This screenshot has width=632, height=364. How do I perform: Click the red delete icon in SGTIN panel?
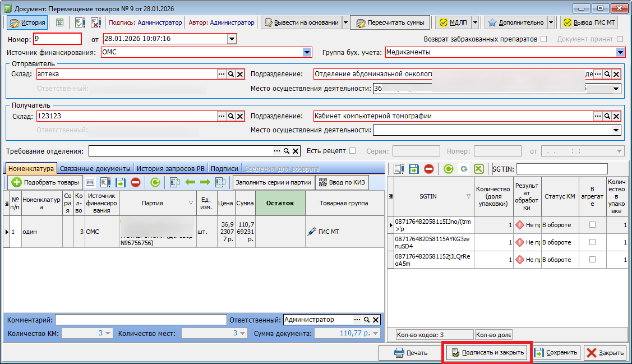tap(429, 169)
